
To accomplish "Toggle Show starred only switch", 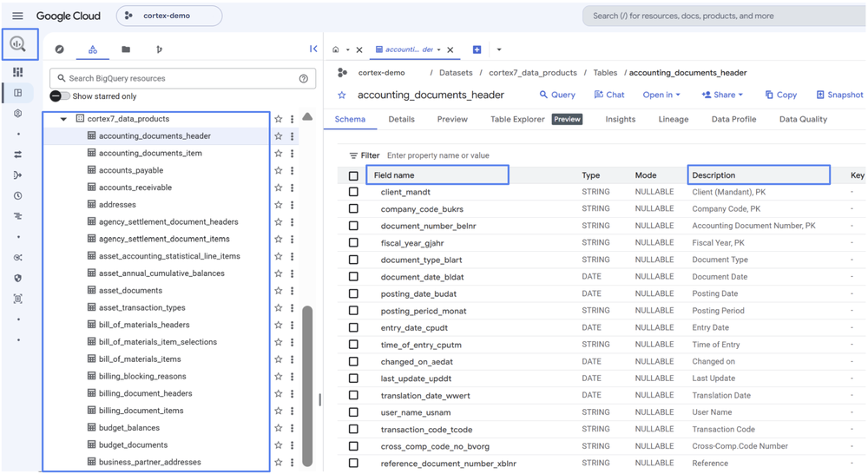I will [60, 96].
